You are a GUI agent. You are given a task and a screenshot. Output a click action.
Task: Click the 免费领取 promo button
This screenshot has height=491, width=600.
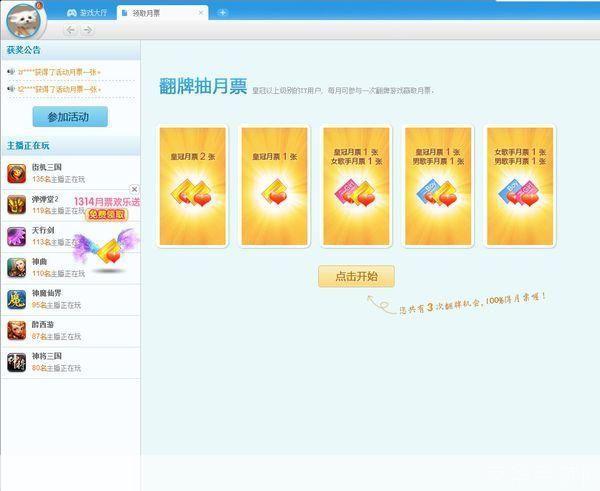pyautogui.click(x=107, y=215)
